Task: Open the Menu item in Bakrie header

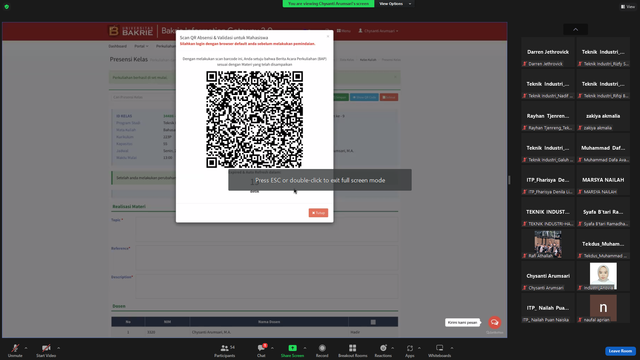Action: click(x=344, y=31)
